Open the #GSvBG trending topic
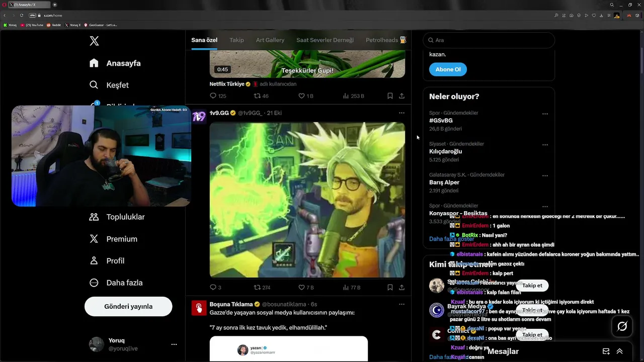Image resolution: width=644 pixels, height=362 pixels. [441, 121]
